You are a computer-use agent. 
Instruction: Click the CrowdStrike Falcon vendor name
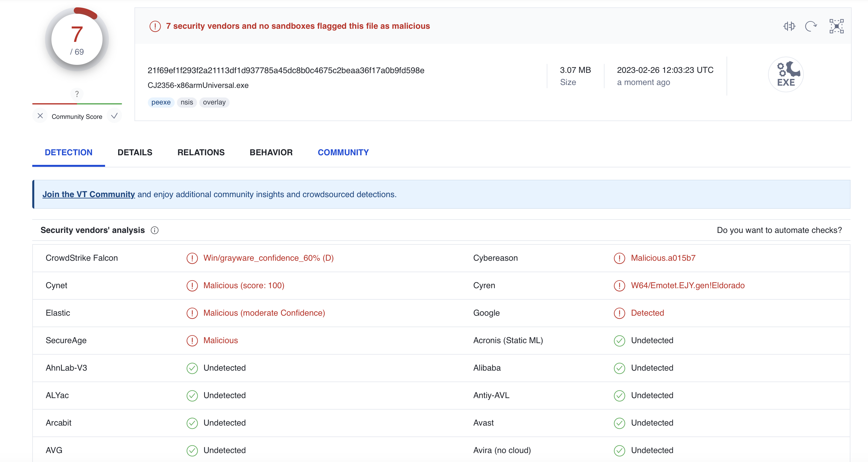tap(81, 258)
